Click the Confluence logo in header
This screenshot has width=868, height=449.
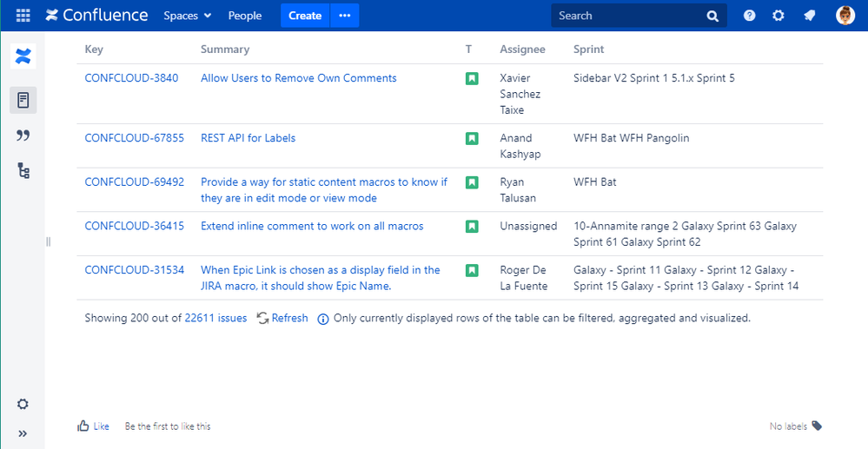tap(96, 16)
